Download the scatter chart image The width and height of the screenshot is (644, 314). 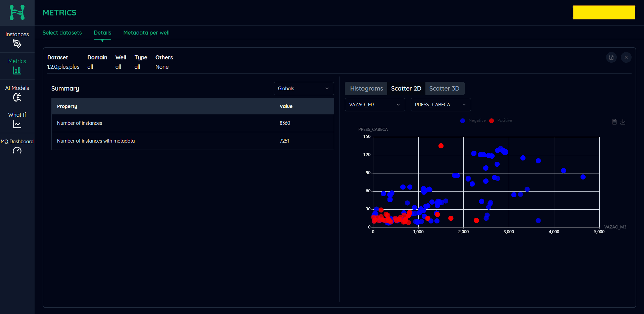tap(623, 122)
